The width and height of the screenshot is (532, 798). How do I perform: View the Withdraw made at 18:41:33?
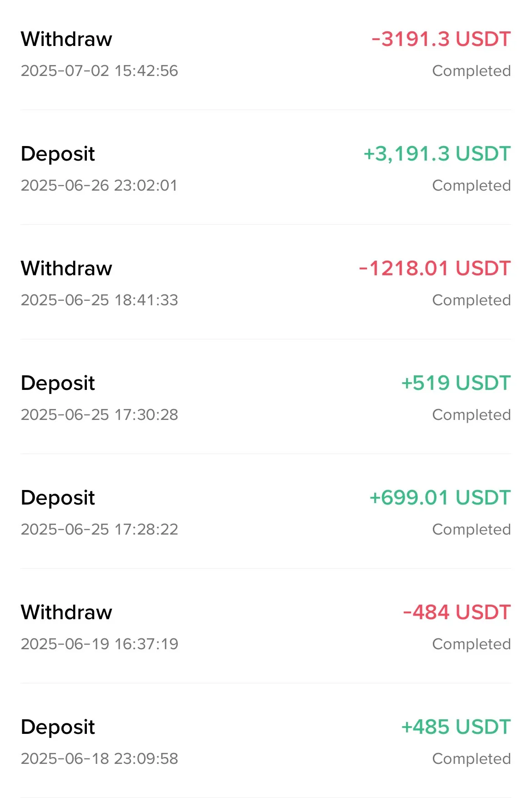[266, 282]
